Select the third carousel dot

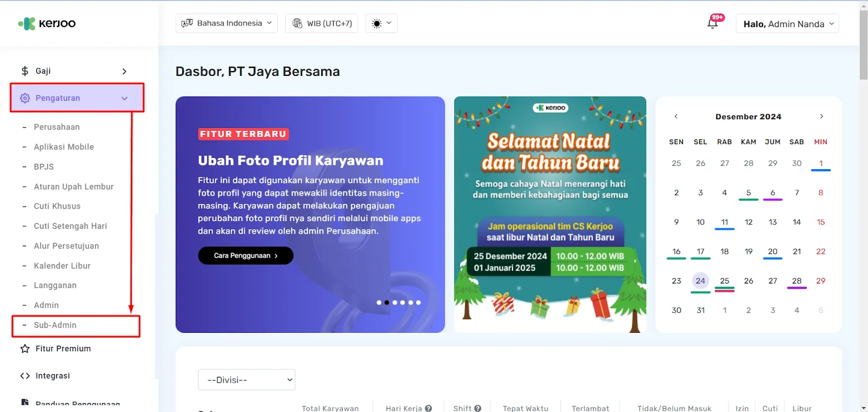394,302
